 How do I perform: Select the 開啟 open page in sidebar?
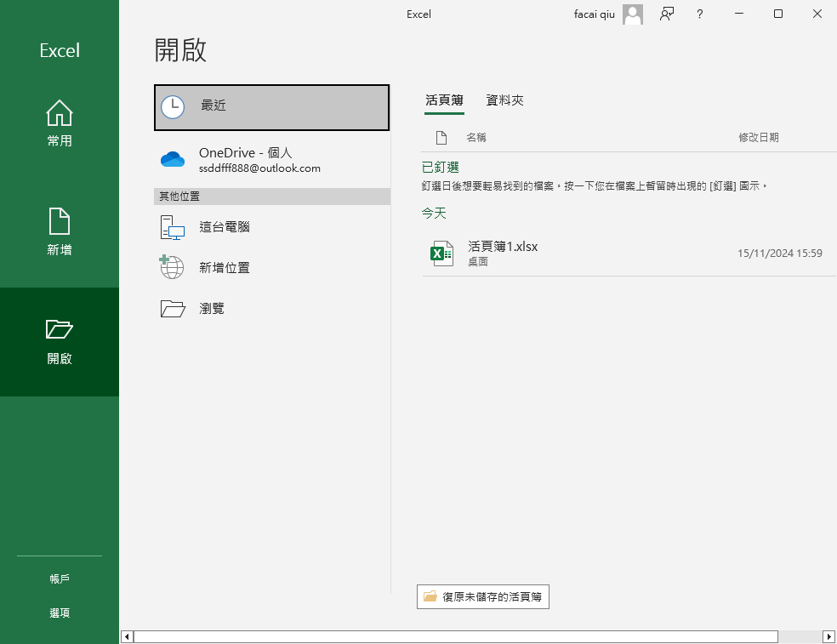[60, 342]
